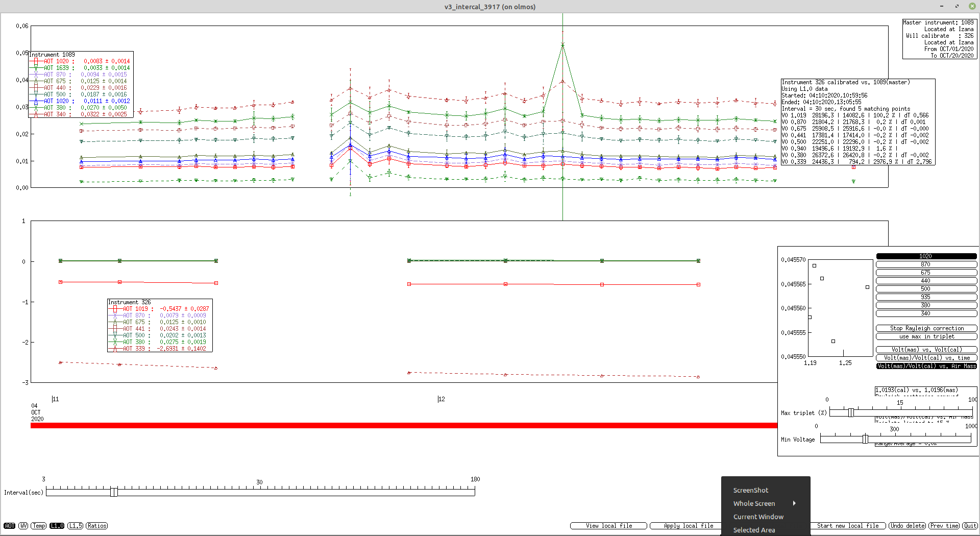Click the 04 OCT 2020 date label
This screenshot has width=980, height=536.
click(37, 412)
